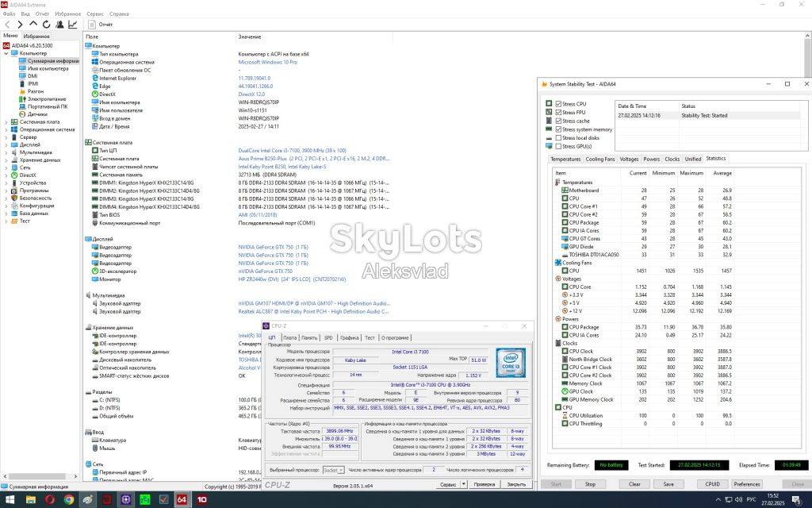Click the Intel Core i3 logo in CPU-Z
The image size is (812, 508).
510,362
